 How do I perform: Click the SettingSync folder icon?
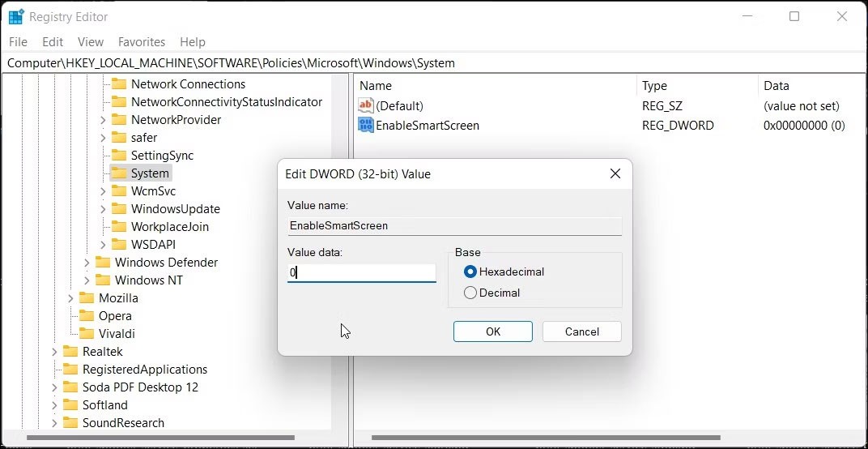119,156
